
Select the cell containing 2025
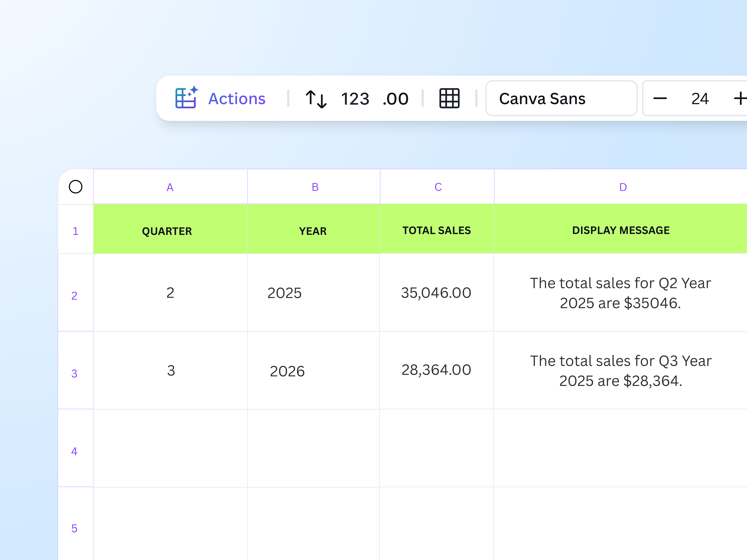tap(313, 293)
